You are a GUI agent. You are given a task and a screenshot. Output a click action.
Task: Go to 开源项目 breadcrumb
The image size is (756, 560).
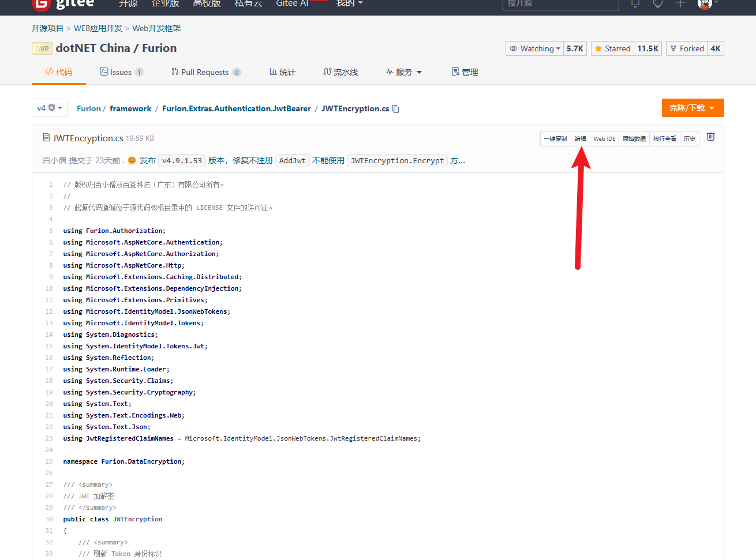[x=47, y=28]
